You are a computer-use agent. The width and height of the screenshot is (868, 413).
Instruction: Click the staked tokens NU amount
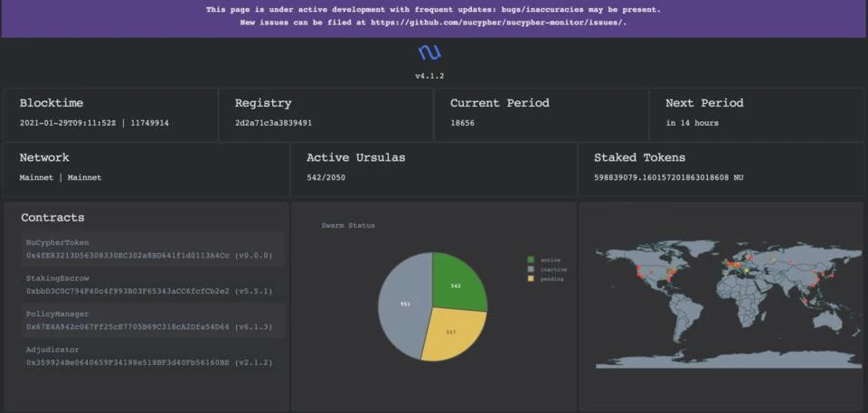[x=669, y=178]
